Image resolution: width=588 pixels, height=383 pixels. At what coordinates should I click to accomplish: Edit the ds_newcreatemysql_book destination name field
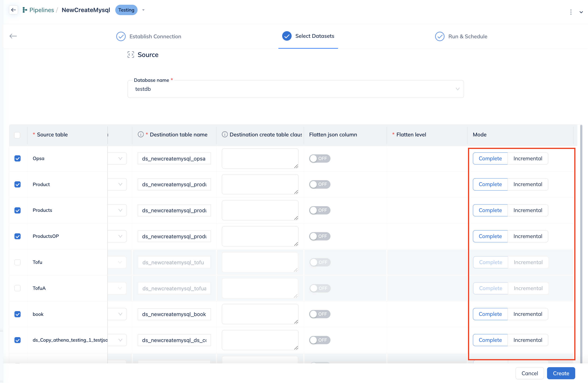click(x=174, y=314)
